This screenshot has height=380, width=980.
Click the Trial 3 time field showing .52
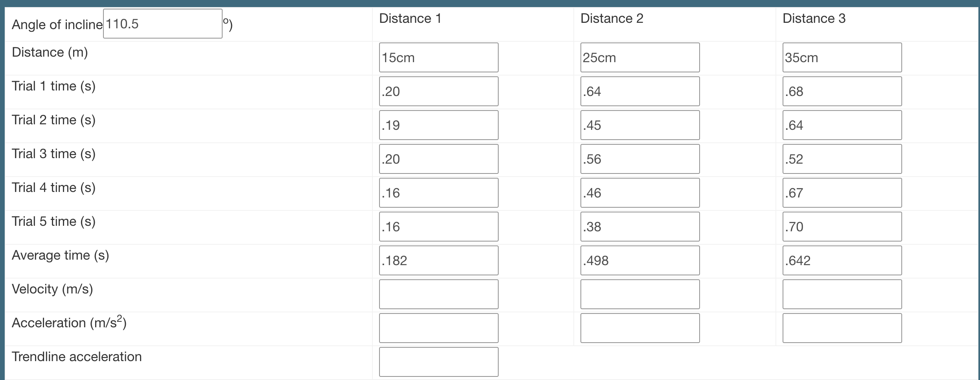(842, 159)
